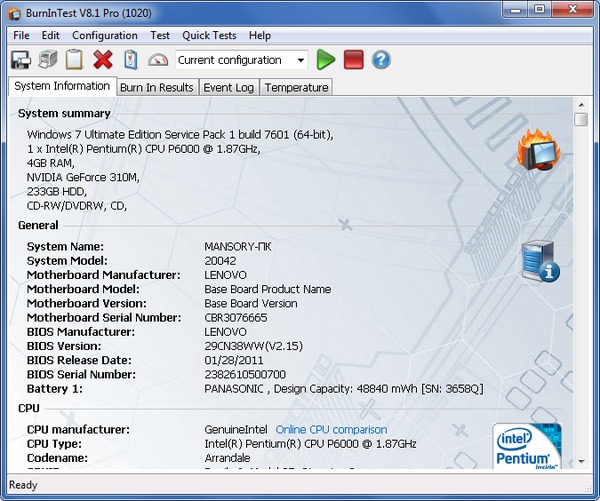Switch to the Event Log tab
The image size is (600, 501).
click(229, 87)
